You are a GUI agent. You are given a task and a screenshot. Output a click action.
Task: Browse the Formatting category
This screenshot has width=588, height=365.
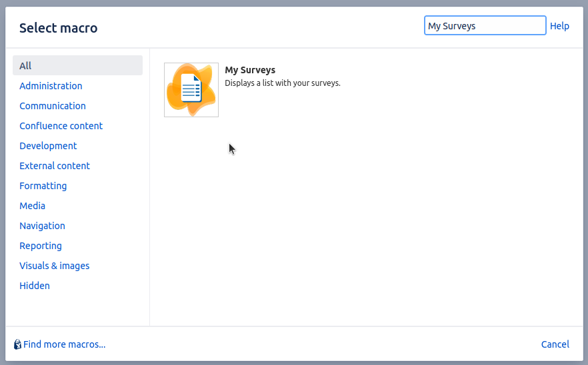[43, 186]
